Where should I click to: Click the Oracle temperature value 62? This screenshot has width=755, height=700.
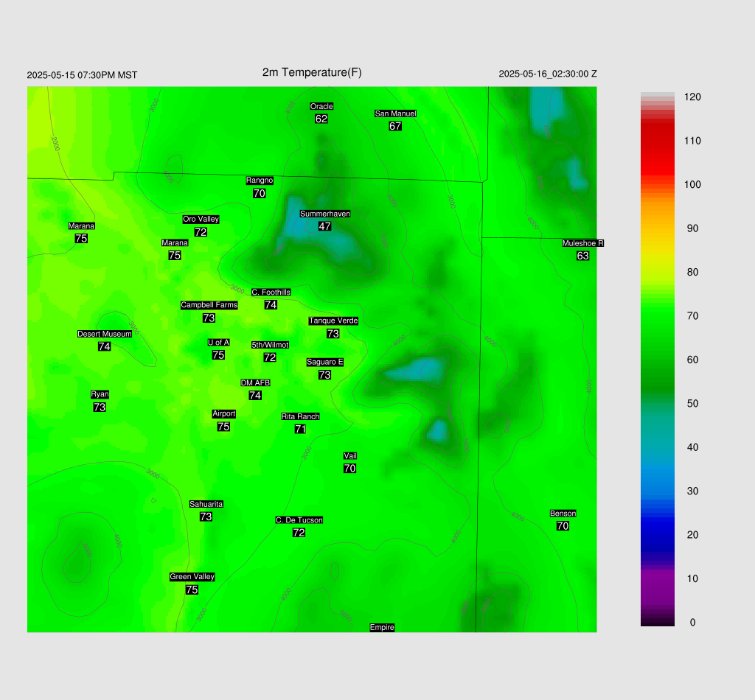(321, 119)
